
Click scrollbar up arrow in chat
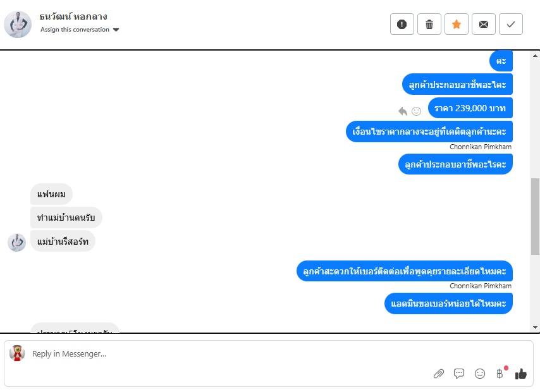point(535,56)
